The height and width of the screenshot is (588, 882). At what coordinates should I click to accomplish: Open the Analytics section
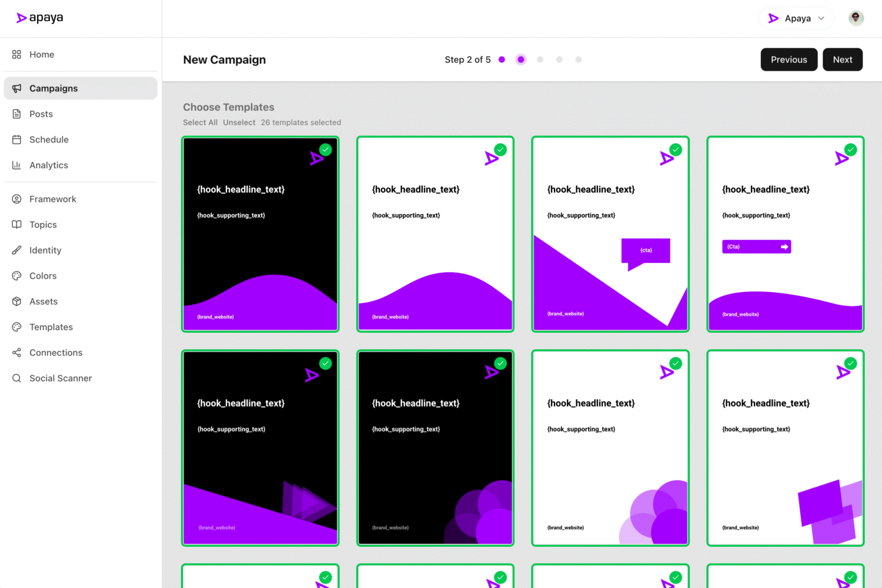(48, 165)
